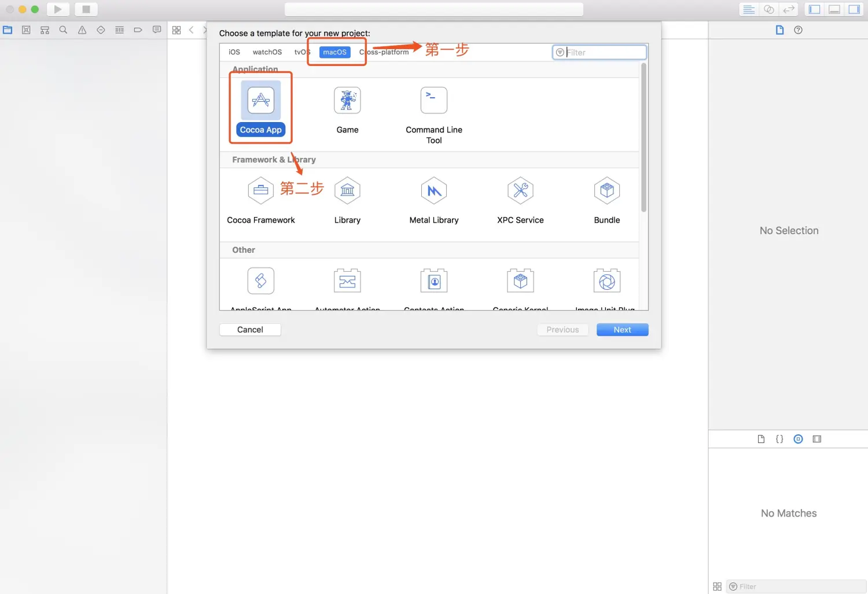
Task: Click the filter icon in template search
Action: click(x=560, y=52)
